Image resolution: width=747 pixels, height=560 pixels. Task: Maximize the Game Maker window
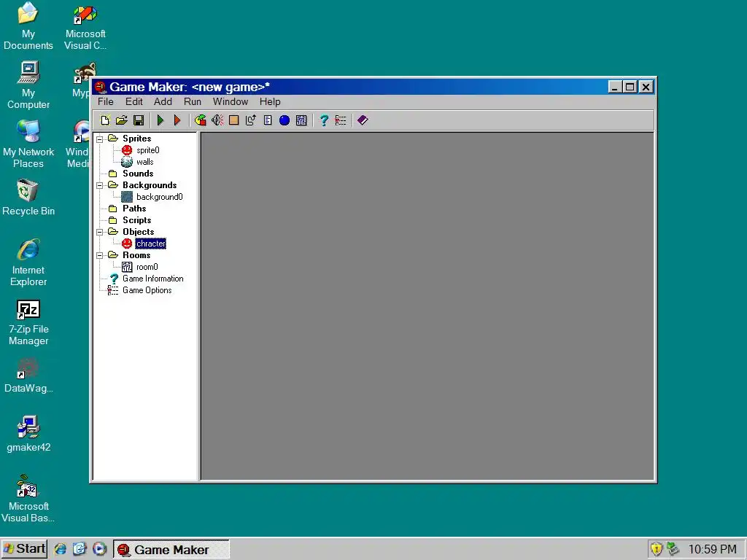[630, 87]
